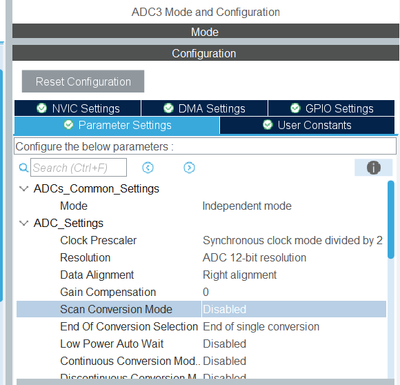Open the User Constants tab
The height and width of the screenshot is (385, 400).
307,125
